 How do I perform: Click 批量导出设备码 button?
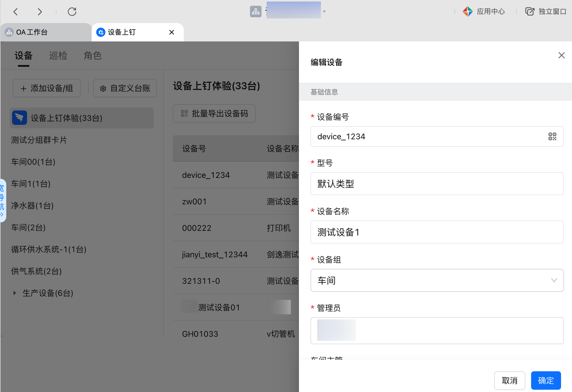[x=214, y=113]
